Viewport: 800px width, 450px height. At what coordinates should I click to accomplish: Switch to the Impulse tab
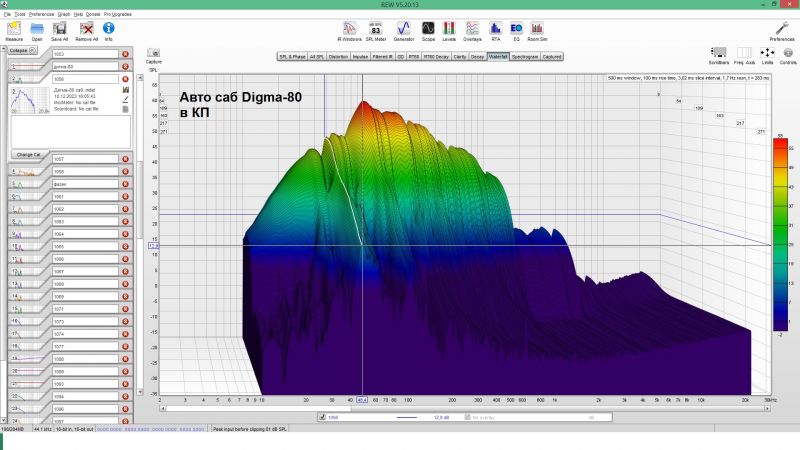[360, 57]
